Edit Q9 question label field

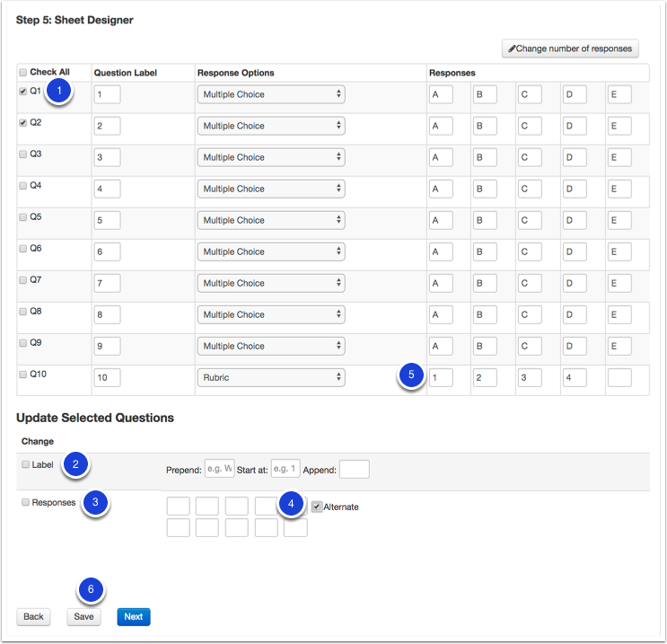(x=107, y=347)
